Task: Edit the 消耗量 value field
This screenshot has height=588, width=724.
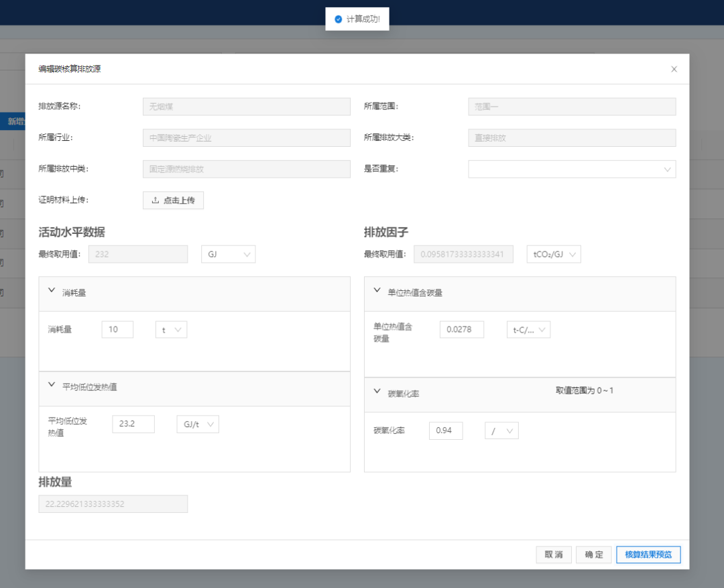Action: 117,330
